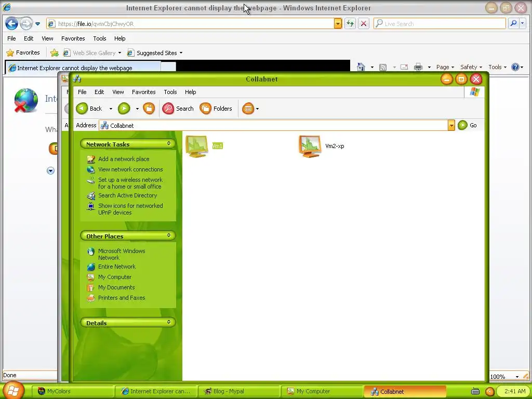This screenshot has width=532, height=399.
Task: Click the green Forward arrow in Collabnet
Action: [x=124, y=109]
